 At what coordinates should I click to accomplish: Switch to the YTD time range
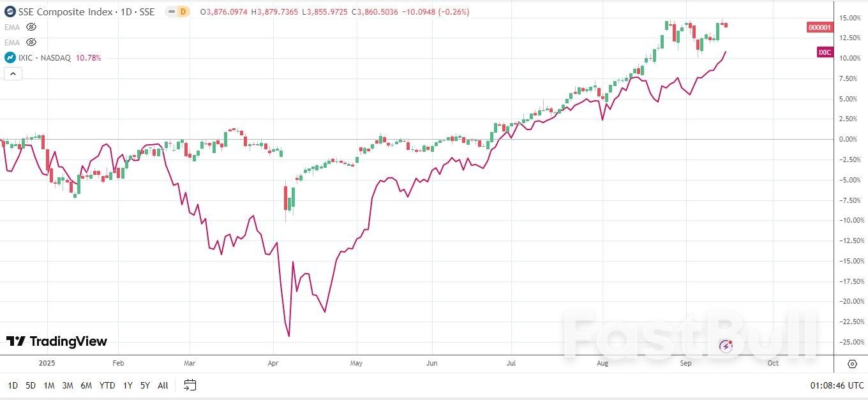[107, 385]
